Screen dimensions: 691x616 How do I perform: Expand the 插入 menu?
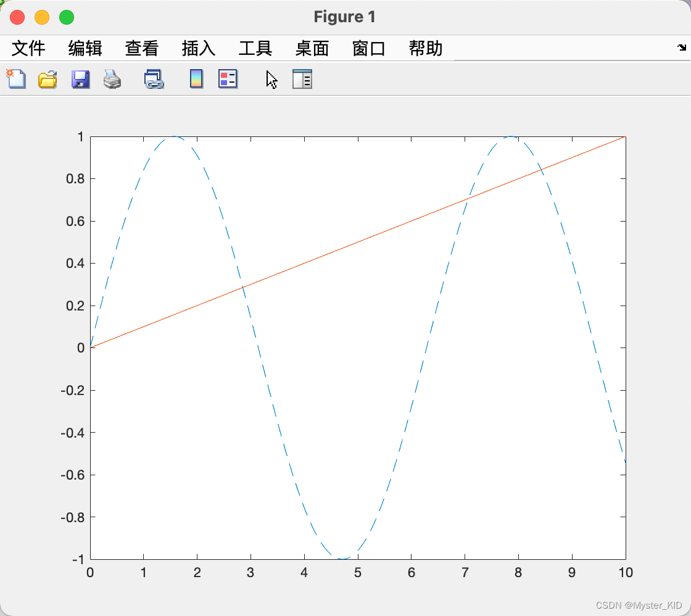(199, 48)
